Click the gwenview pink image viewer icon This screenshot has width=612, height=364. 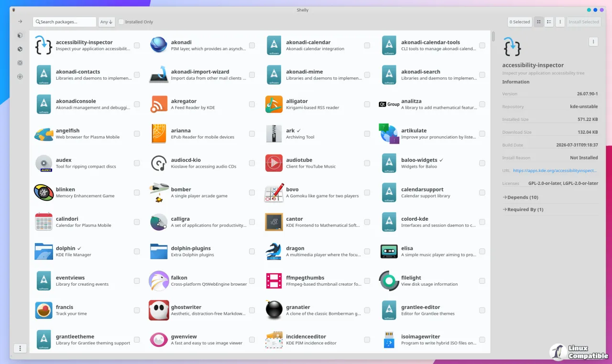click(159, 340)
